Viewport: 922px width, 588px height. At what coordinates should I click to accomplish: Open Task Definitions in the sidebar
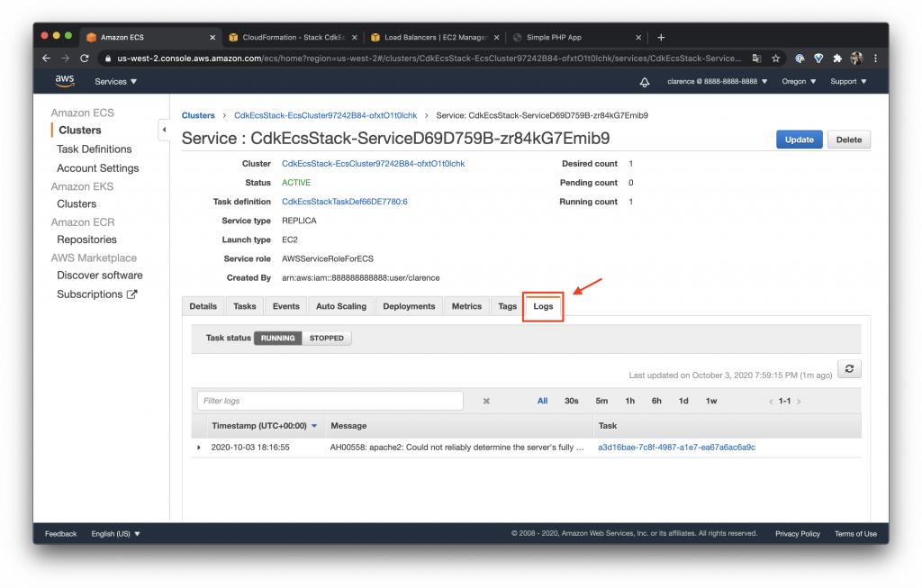tap(94, 149)
